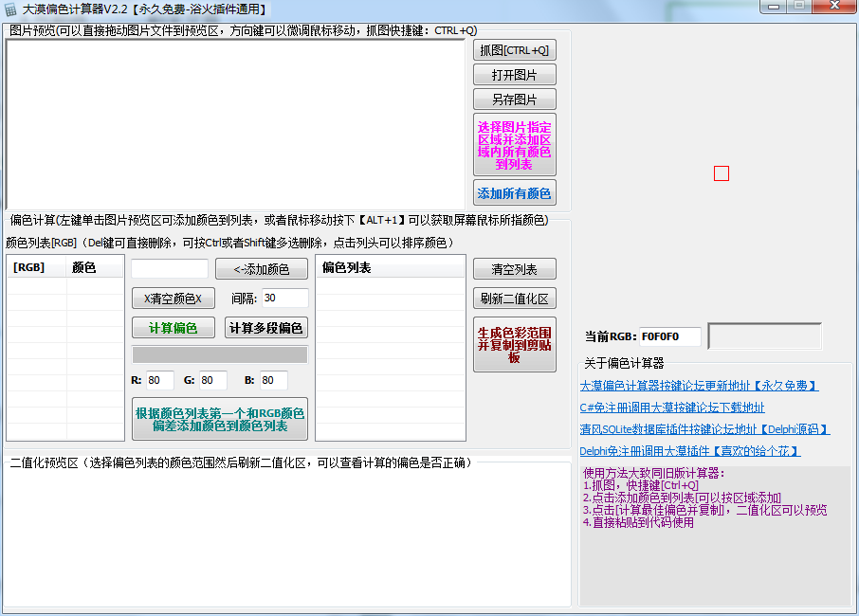
Task: Click 生成色彩范围并复制到剪贴板 button
Action: (515, 344)
